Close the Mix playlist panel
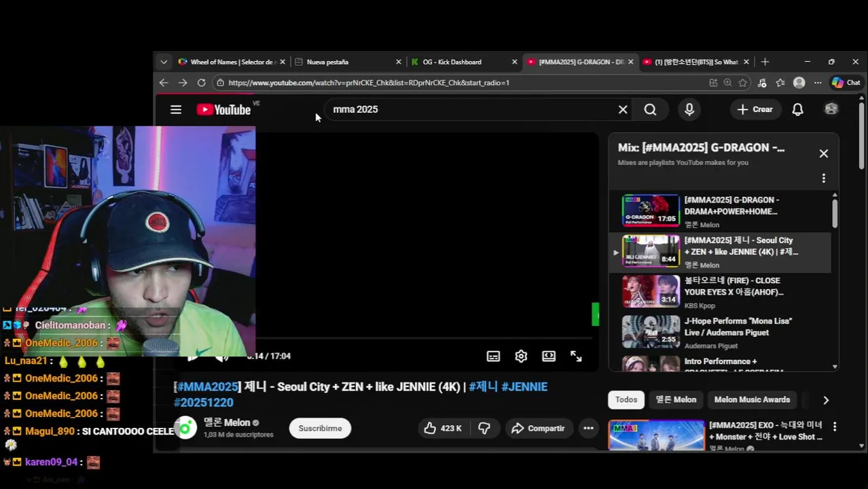868x489 pixels. [824, 153]
